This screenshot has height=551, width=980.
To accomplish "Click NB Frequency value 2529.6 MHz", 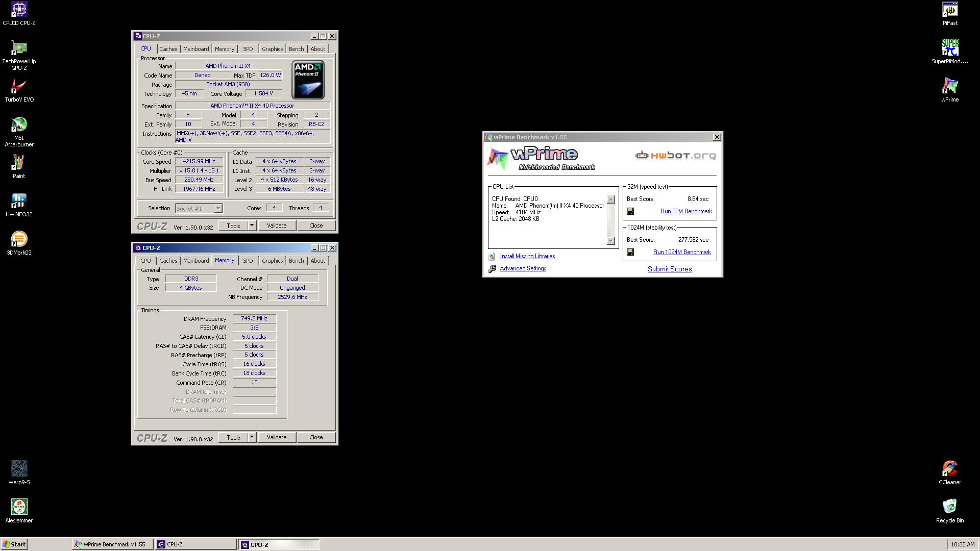I will (292, 297).
